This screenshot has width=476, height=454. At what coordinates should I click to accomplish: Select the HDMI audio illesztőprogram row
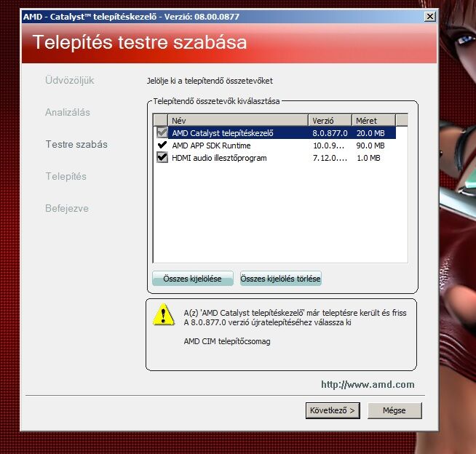[x=274, y=158]
